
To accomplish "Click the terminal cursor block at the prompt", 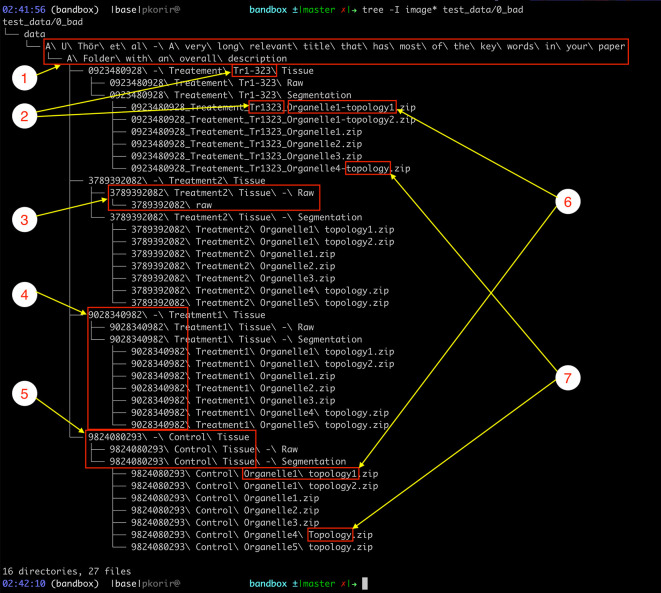I will 365,583.
